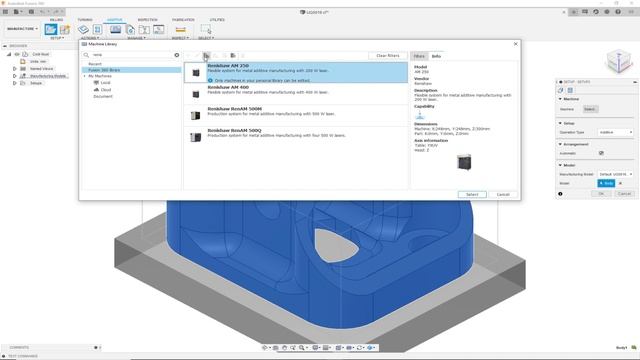Collapse the Model section in Setup panel
Image resolution: width=640 pixels, height=360 pixels.
pyautogui.click(x=560, y=165)
